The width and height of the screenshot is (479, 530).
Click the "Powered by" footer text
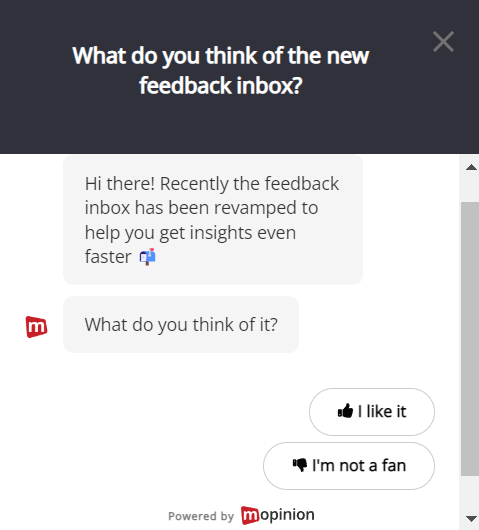pyautogui.click(x=201, y=516)
